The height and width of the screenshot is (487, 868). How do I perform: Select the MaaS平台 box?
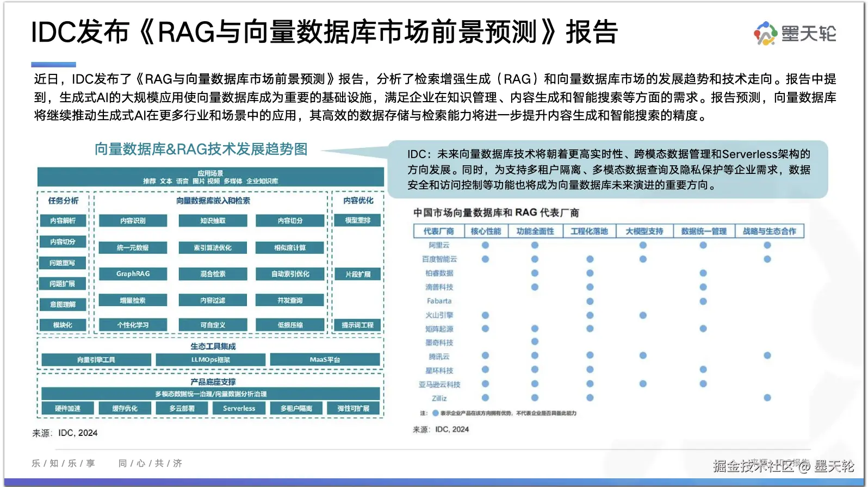(x=325, y=360)
